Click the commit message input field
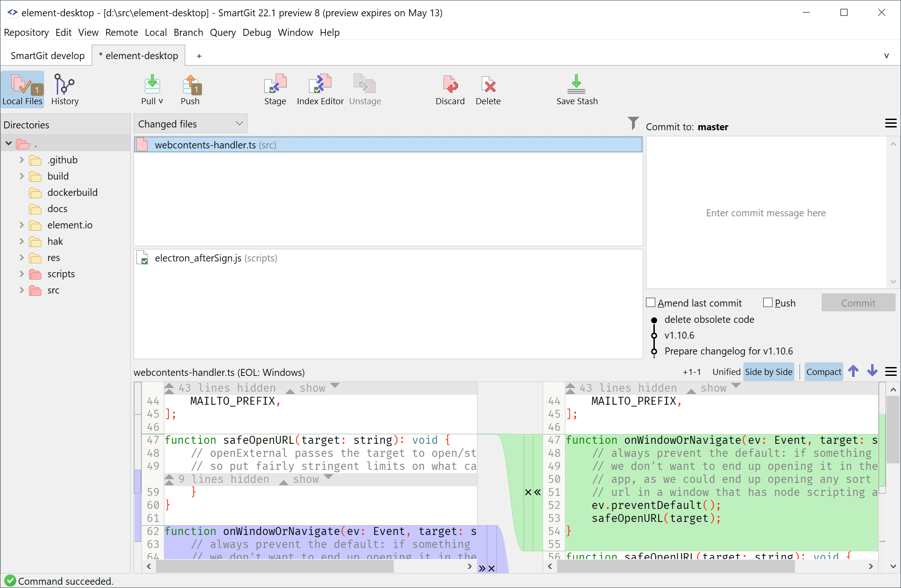The height and width of the screenshot is (588, 901). tap(766, 213)
